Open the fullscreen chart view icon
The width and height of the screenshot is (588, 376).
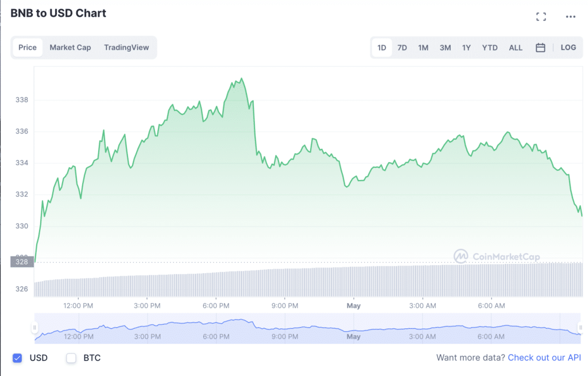coord(541,17)
